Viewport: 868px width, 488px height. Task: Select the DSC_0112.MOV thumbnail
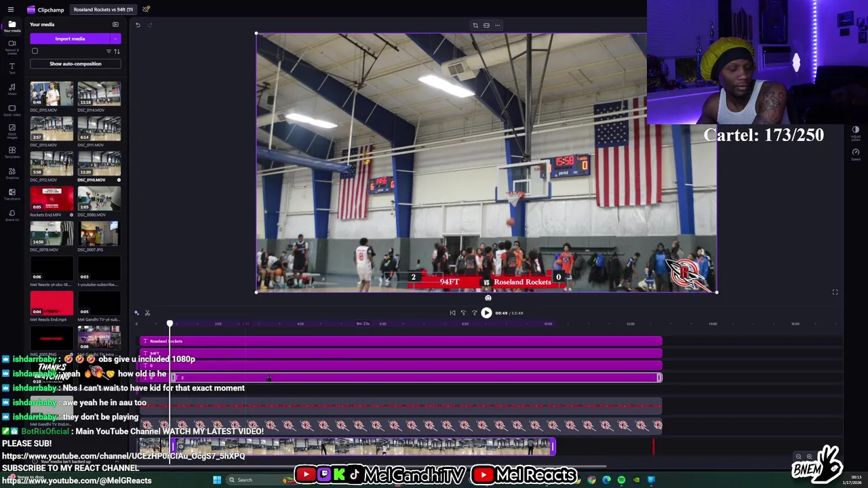(x=52, y=163)
